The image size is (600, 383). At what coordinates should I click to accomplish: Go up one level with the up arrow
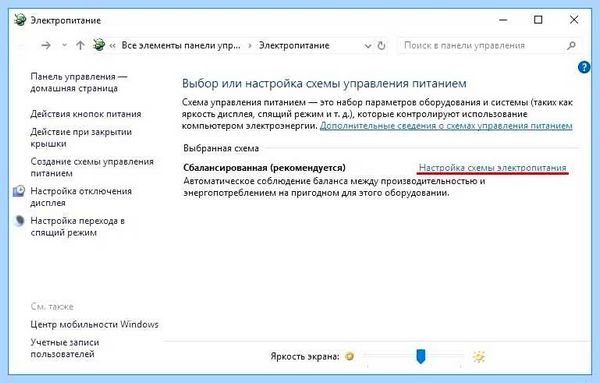click(80, 46)
